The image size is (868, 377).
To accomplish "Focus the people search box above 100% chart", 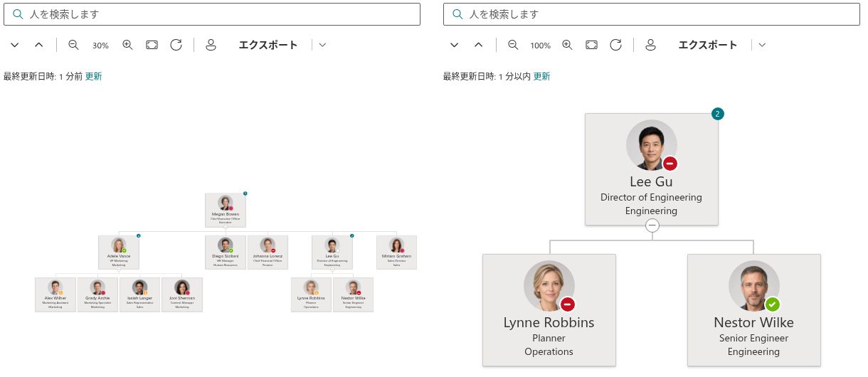I will point(652,14).
